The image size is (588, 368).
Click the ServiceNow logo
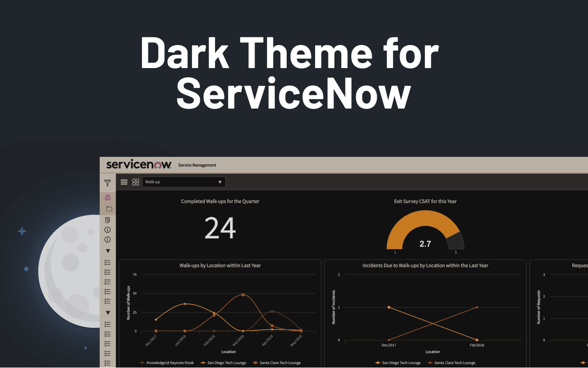click(x=139, y=165)
